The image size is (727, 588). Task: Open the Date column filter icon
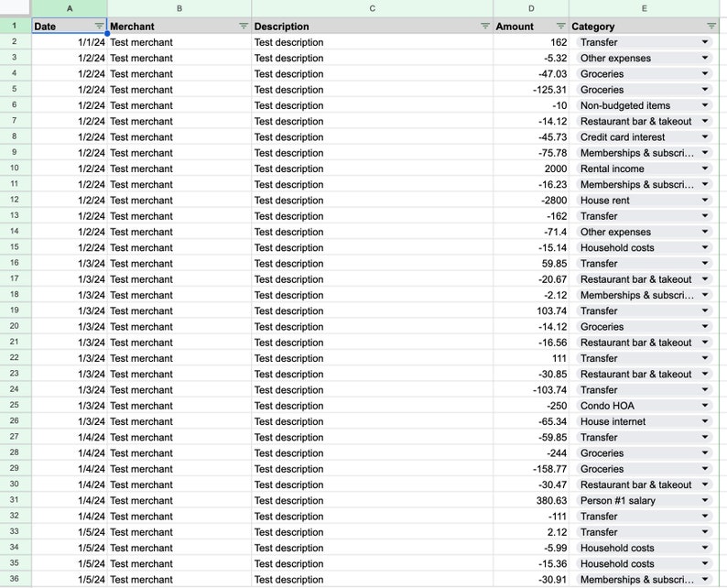tap(99, 26)
